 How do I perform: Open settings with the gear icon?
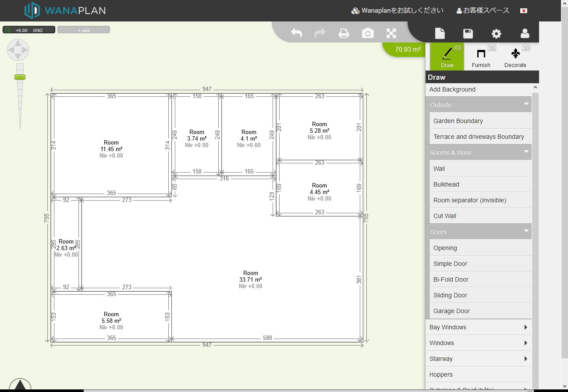(496, 34)
